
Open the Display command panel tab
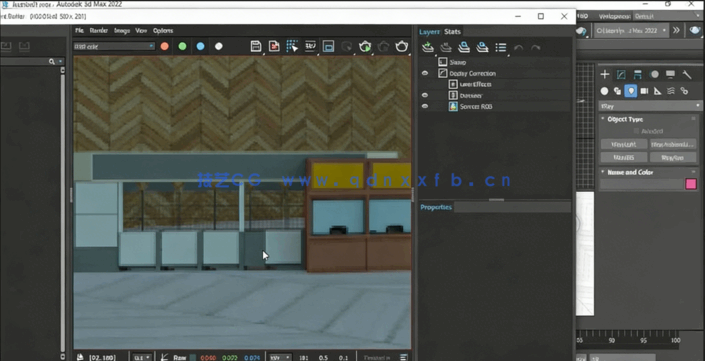pos(670,74)
